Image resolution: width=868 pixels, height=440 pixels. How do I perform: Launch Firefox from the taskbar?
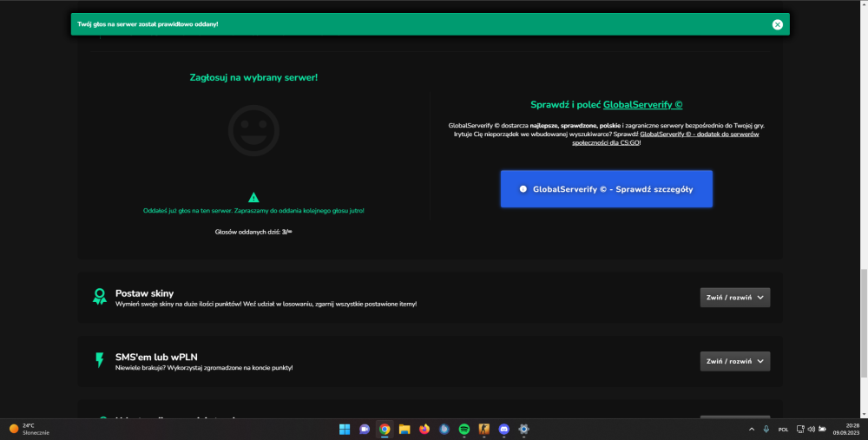click(x=424, y=430)
